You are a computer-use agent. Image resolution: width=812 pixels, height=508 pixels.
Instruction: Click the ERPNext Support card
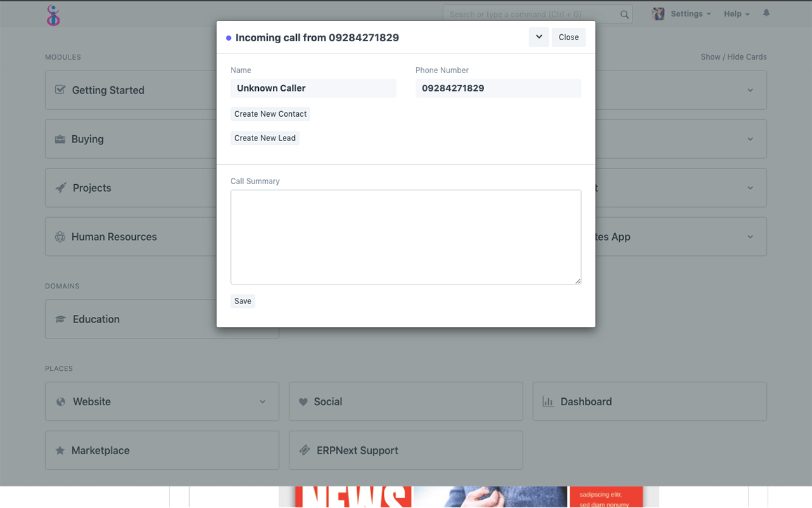(405, 450)
